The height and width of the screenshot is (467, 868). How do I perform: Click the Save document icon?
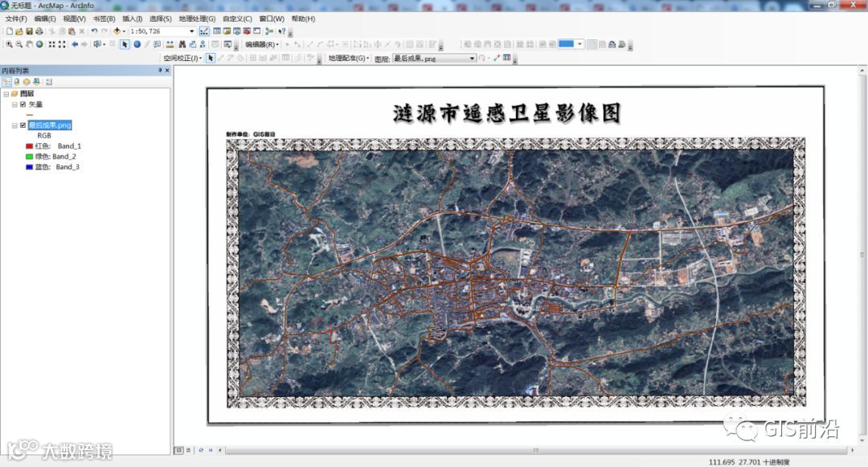[29, 31]
